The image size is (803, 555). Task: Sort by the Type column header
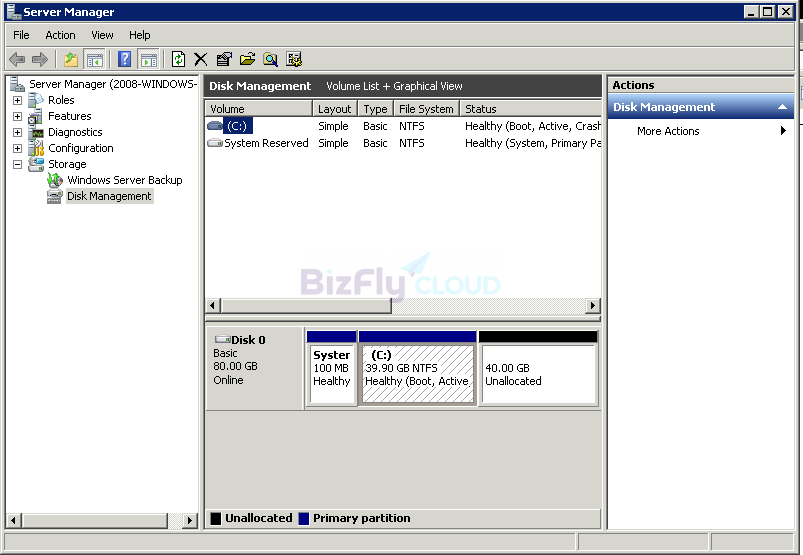(x=375, y=109)
